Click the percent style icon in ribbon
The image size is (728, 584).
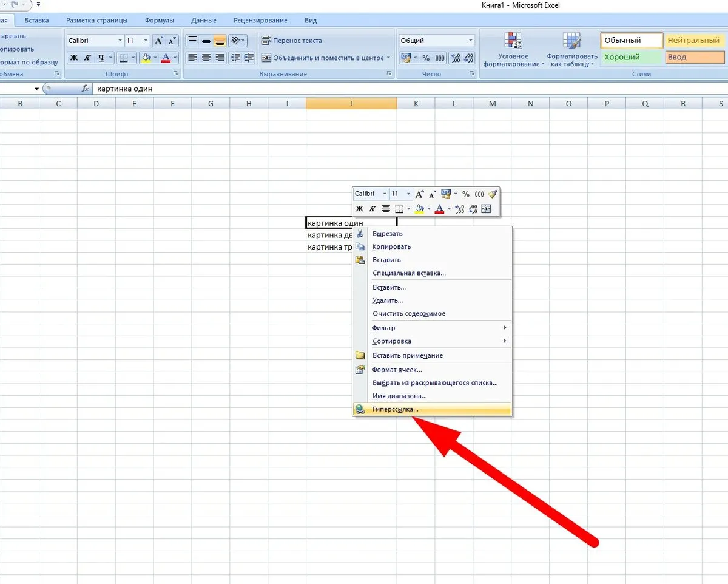pos(426,58)
